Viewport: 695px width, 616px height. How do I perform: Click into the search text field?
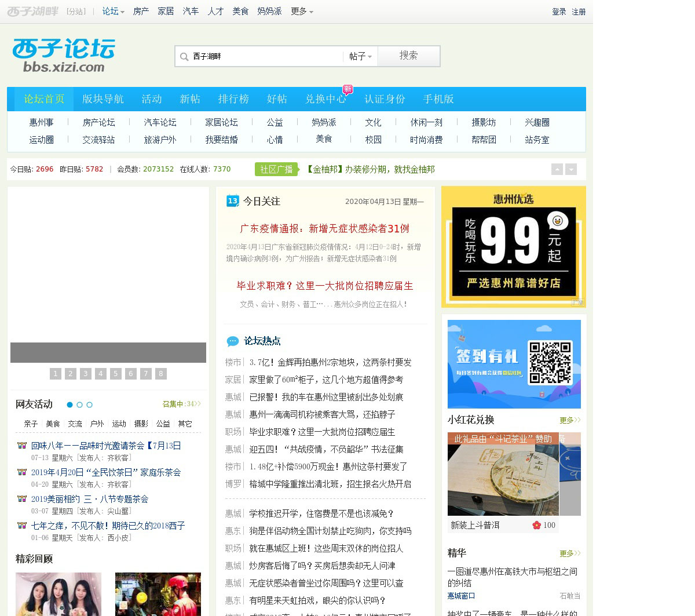265,56
